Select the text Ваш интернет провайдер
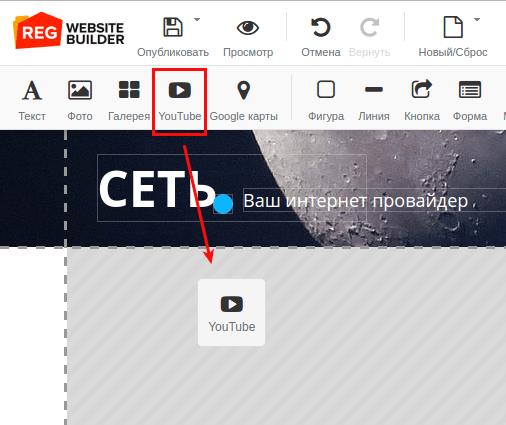 coord(356,201)
